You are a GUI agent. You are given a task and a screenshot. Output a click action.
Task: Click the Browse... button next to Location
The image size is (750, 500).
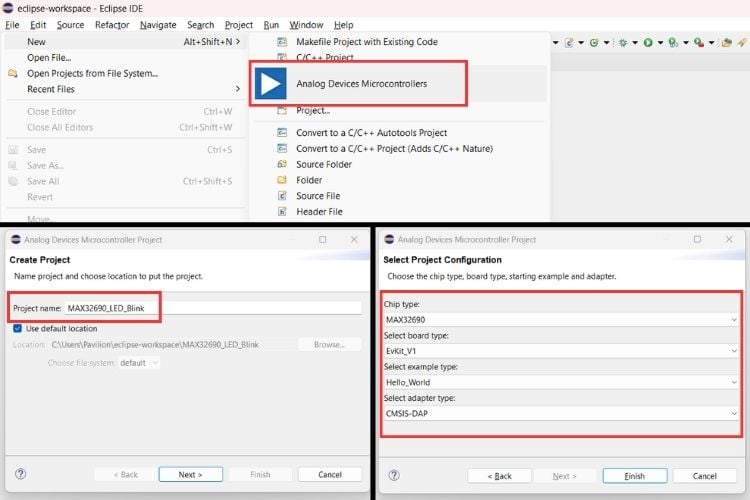pyautogui.click(x=329, y=344)
